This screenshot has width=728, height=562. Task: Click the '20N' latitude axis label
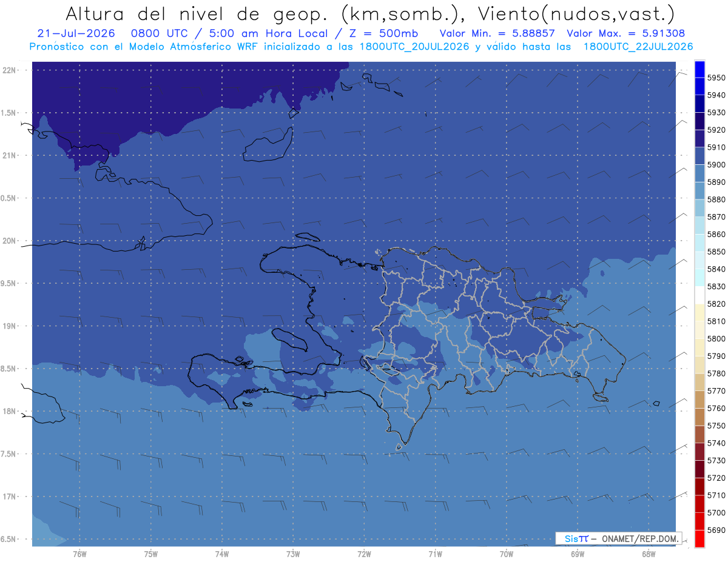pyautogui.click(x=10, y=241)
